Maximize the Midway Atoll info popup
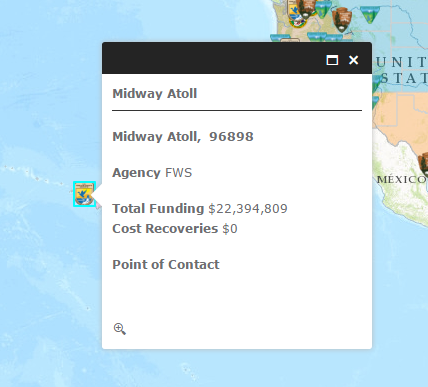This screenshot has height=387, width=428. click(x=332, y=60)
